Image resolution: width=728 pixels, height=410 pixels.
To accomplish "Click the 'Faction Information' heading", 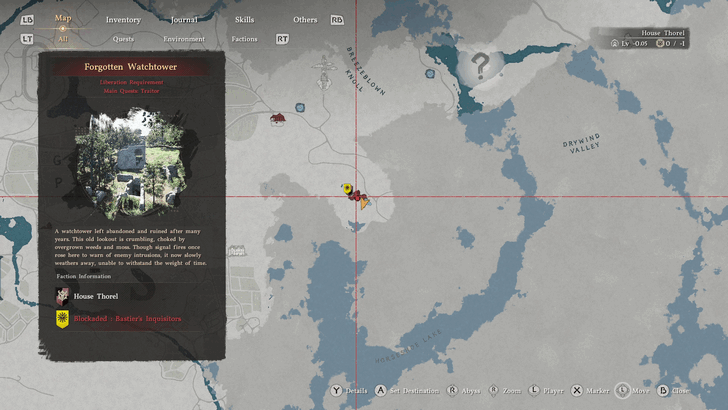I will [x=84, y=276].
